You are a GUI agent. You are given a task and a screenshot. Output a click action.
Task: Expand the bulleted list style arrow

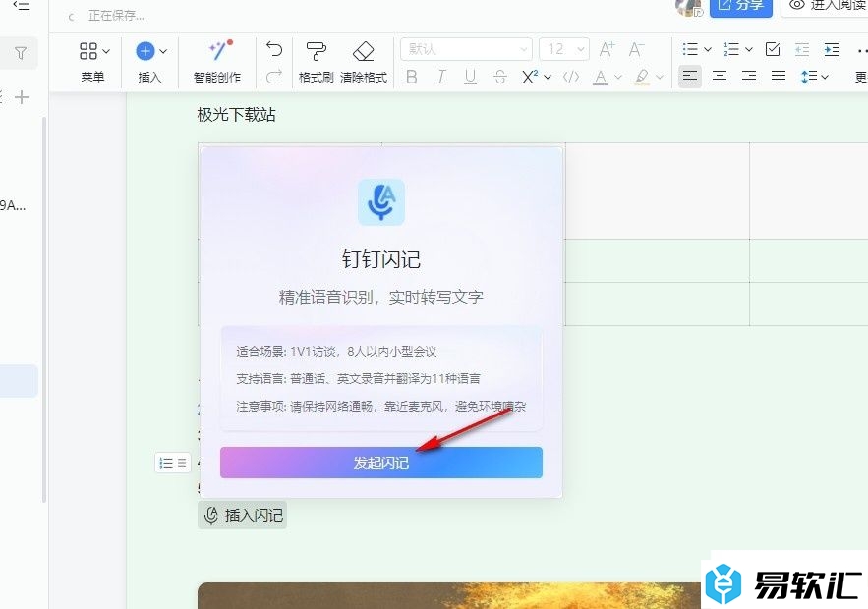point(708,49)
